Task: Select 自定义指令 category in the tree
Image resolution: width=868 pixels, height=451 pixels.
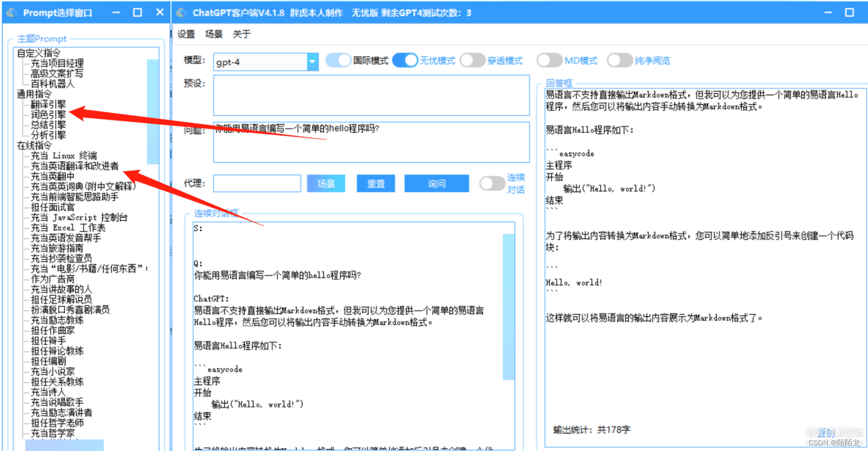Action: tap(39, 53)
